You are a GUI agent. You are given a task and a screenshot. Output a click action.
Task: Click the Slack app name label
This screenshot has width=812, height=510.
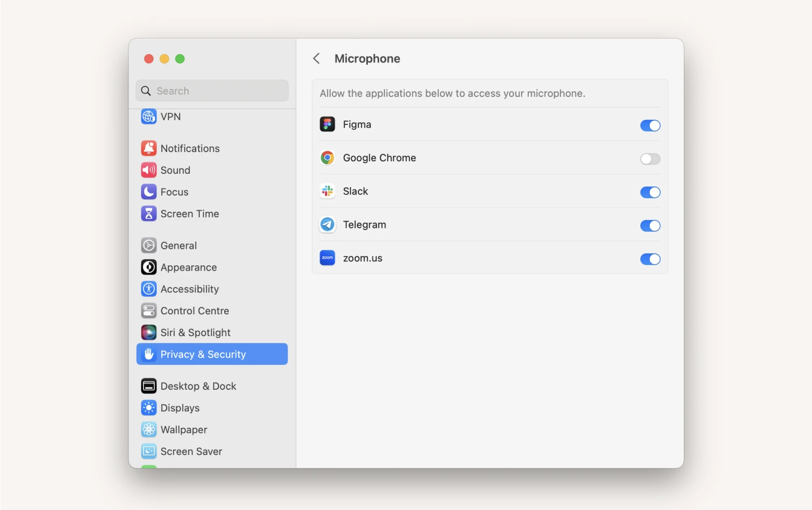355,192
